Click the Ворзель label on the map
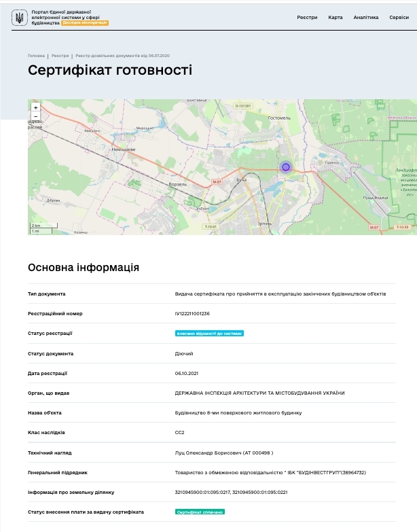 coord(178,185)
